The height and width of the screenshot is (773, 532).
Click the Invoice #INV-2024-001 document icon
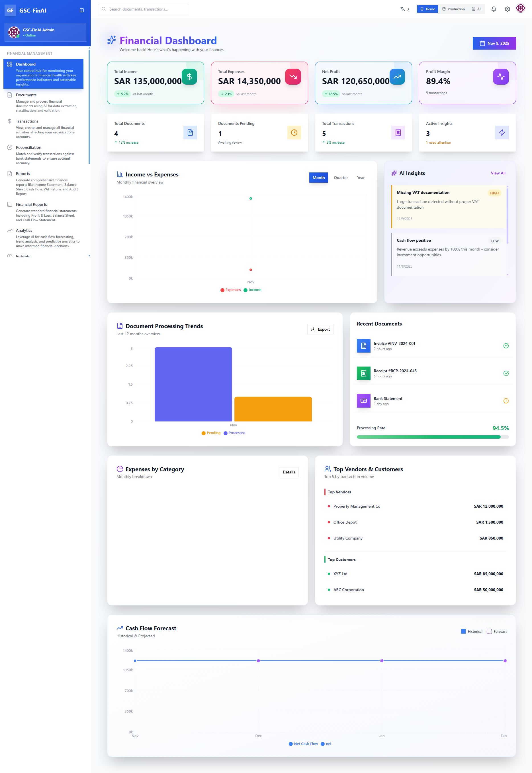(363, 346)
